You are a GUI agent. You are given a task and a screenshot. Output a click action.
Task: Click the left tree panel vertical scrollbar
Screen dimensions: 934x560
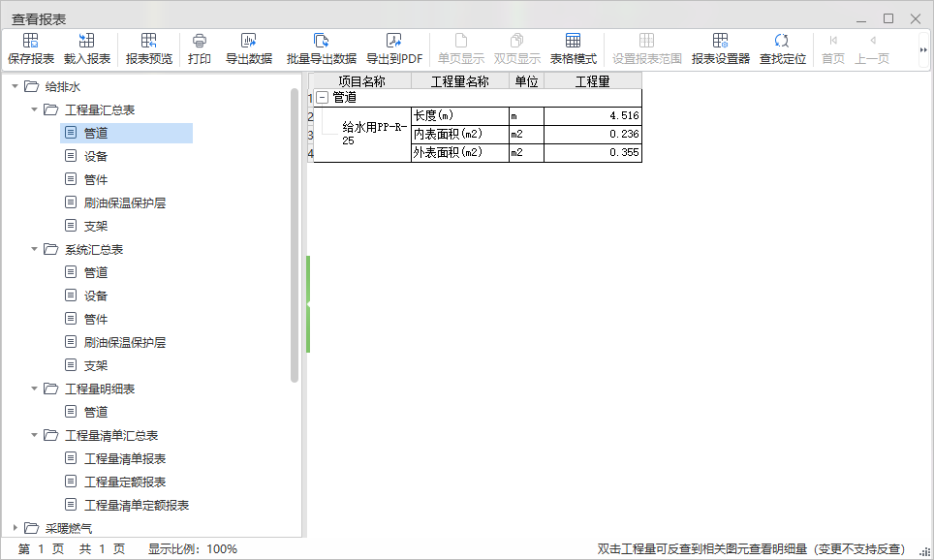point(295,233)
